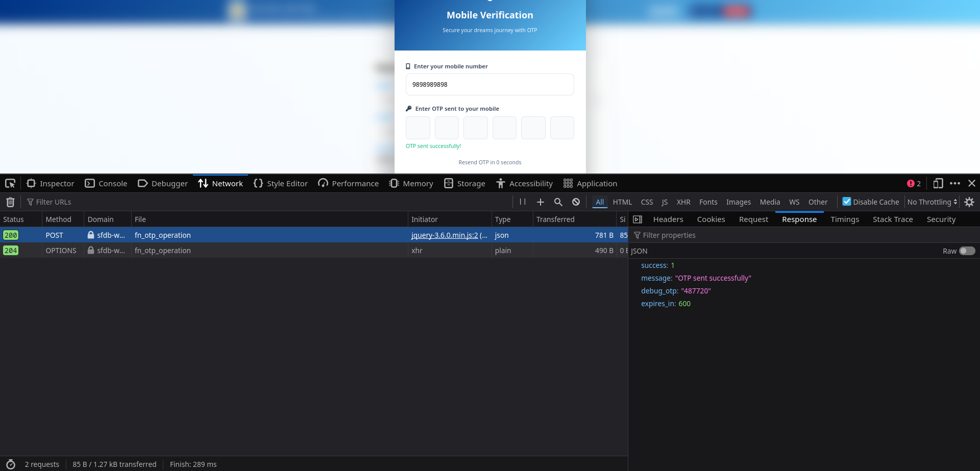Viewport: 980px width, 471px height.
Task: Switch to the Console tab
Action: coord(106,184)
